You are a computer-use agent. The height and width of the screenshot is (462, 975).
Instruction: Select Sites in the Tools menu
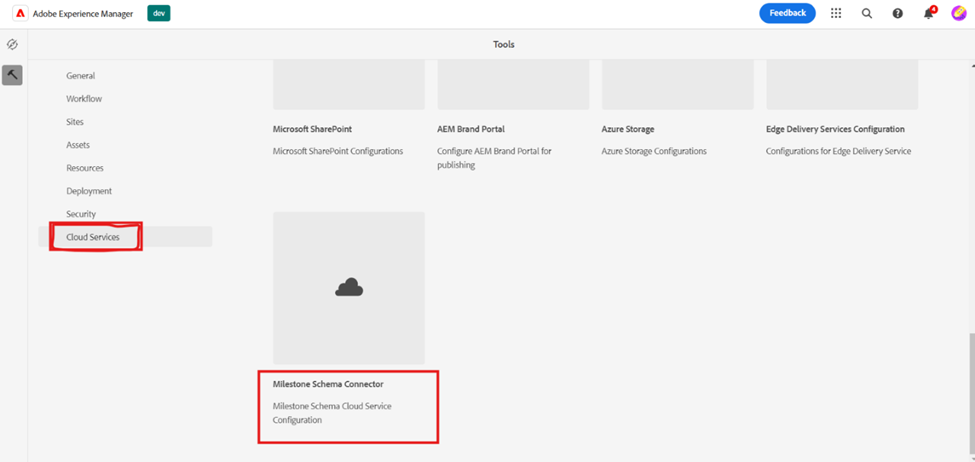point(75,122)
